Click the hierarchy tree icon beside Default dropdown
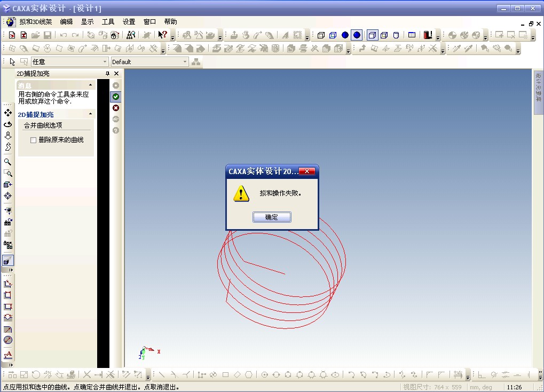 pos(196,62)
